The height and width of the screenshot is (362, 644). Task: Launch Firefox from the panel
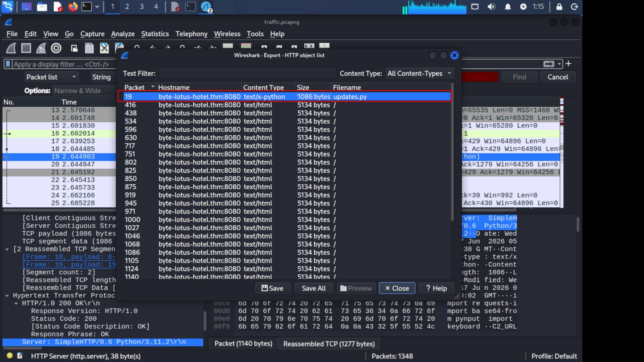coord(73,7)
